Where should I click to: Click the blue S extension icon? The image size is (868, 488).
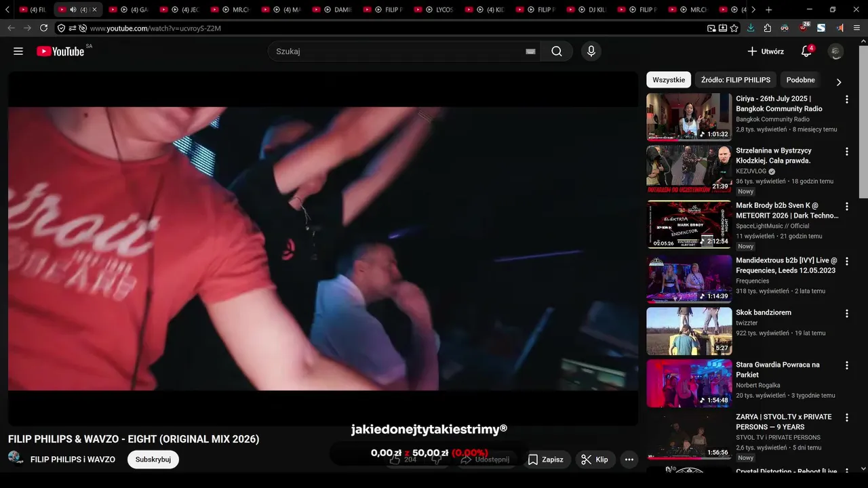click(821, 28)
